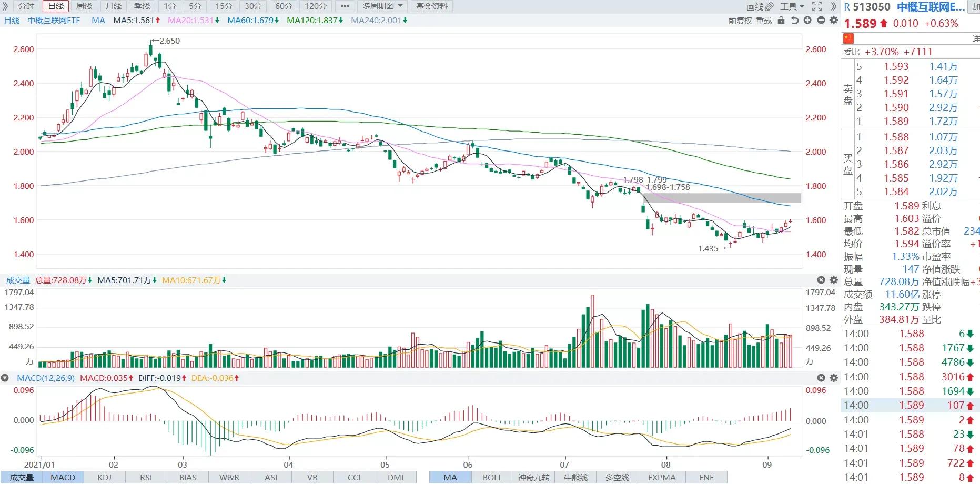Toggle the 成交量 volume indicator tab
This screenshot has height=484, width=980.
(x=22, y=477)
